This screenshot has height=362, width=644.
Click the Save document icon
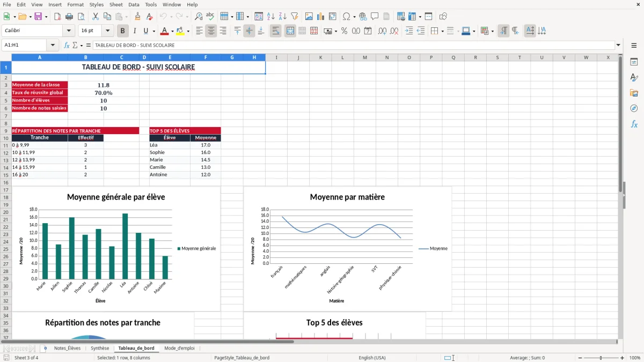tap(38, 17)
